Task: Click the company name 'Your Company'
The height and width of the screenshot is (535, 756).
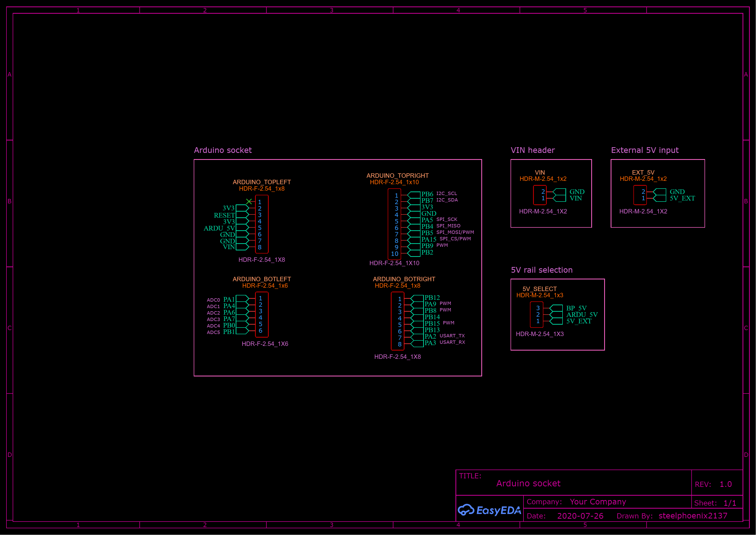Action: point(598,502)
